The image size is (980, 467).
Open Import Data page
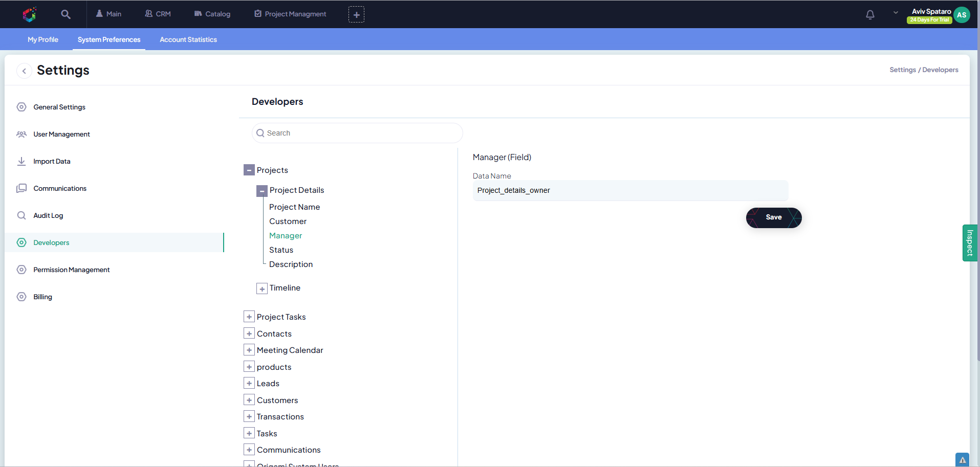click(x=52, y=161)
